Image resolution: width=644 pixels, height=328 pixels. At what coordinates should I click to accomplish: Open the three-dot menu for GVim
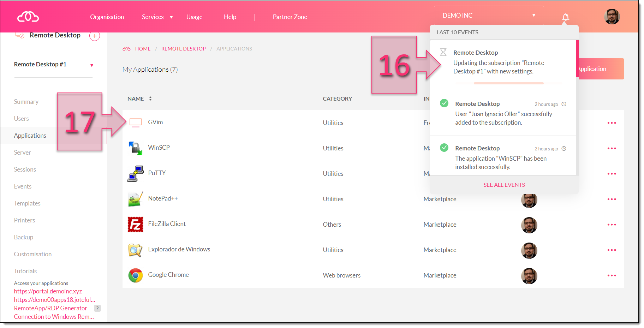coord(612,123)
